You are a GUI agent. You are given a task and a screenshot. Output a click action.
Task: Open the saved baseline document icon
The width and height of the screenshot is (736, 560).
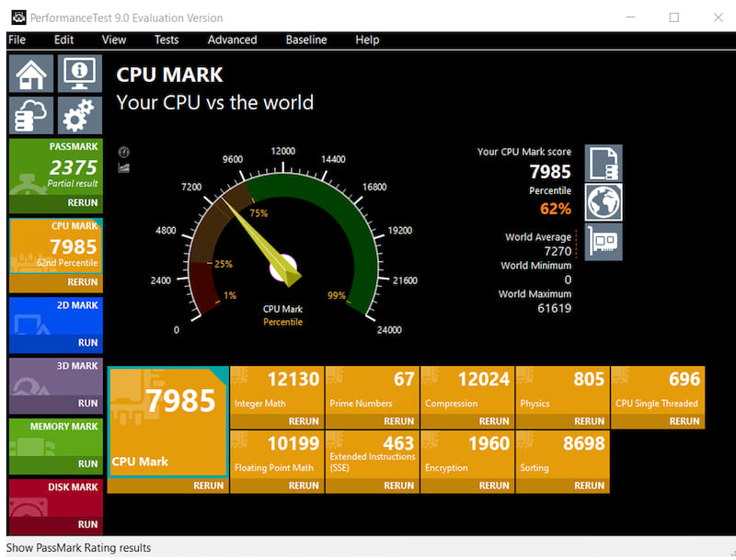click(604, 163)
